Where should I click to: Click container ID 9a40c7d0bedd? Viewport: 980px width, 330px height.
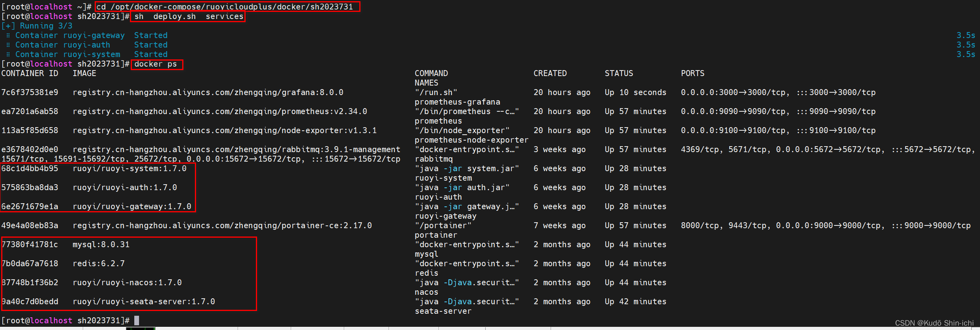click(x=30, y=301)
